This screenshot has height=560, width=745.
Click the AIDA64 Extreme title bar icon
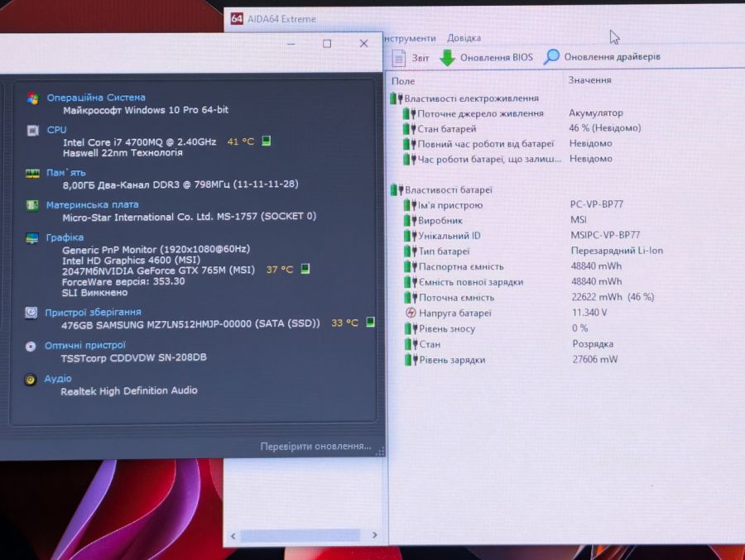pos(237,18)
